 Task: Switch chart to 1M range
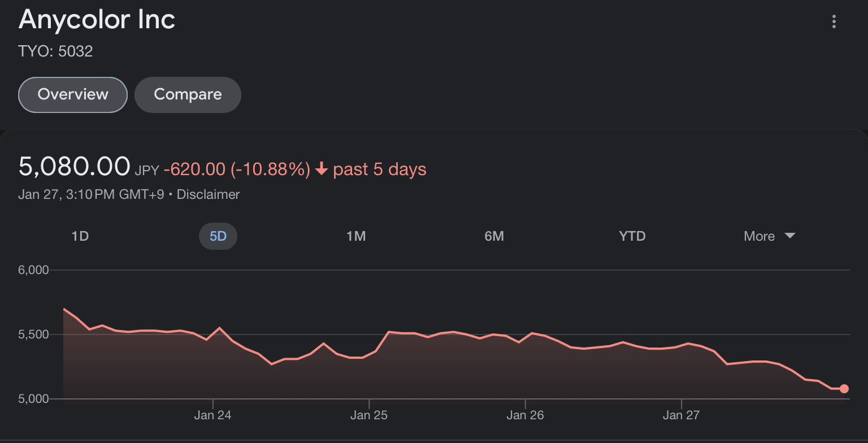pos(356,236)
